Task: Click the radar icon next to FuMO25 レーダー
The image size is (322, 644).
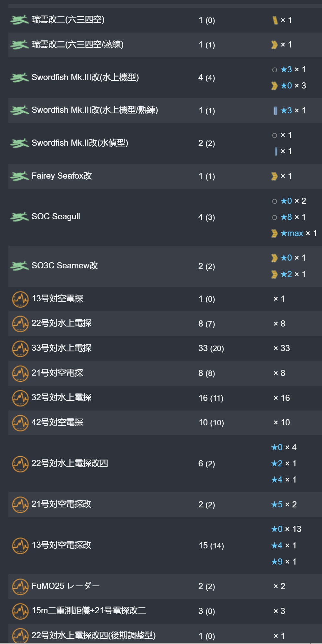Action: (20, 587)
